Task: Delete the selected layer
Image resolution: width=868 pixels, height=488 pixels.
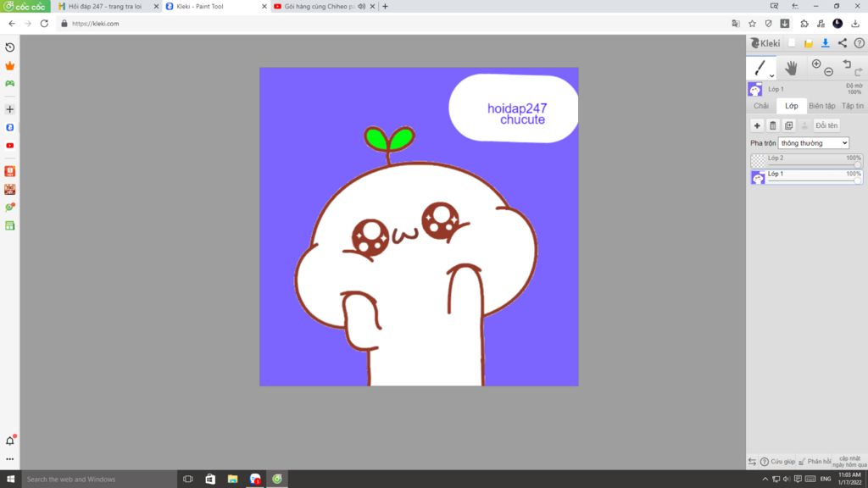Action: [773, 125]
